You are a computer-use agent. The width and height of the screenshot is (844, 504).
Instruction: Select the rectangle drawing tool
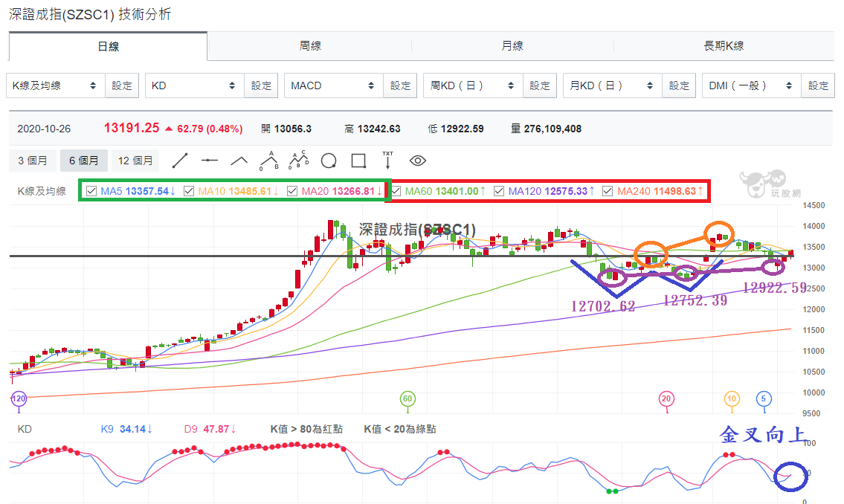(x=358, y=161)
